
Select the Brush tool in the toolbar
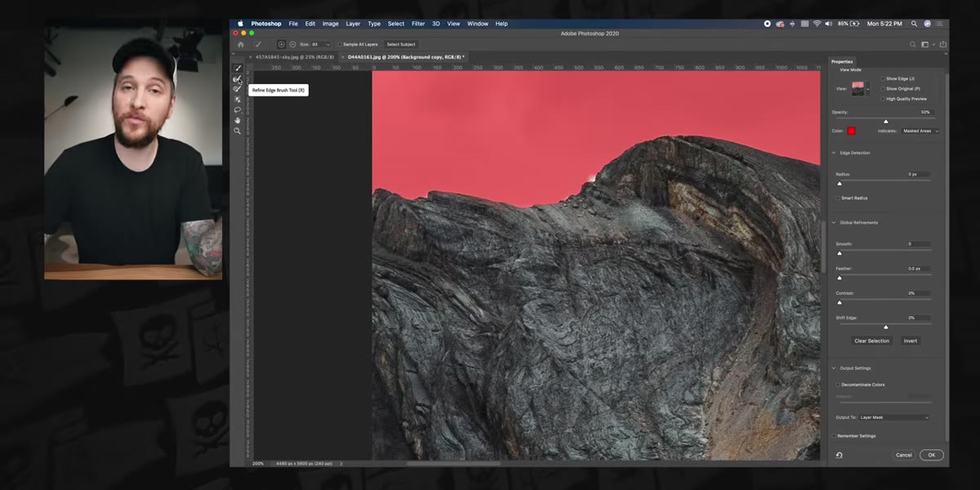(x=238, y=89)
